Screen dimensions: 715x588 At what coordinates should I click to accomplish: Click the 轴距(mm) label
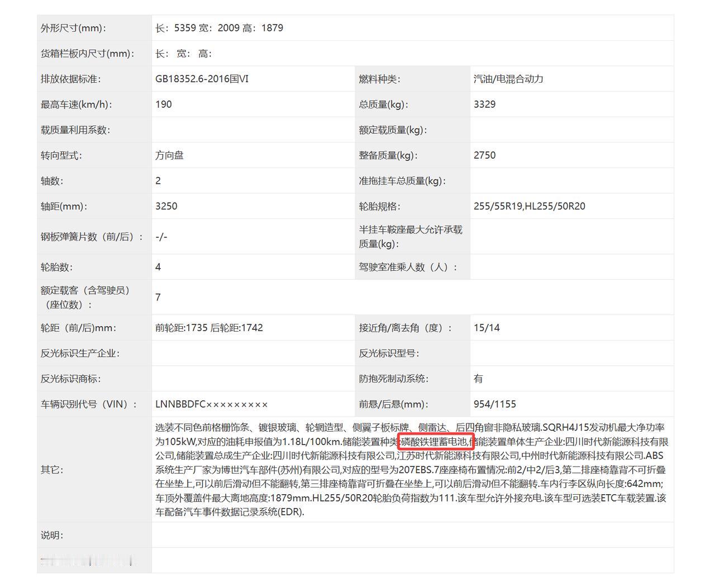[x=64, y=207]
